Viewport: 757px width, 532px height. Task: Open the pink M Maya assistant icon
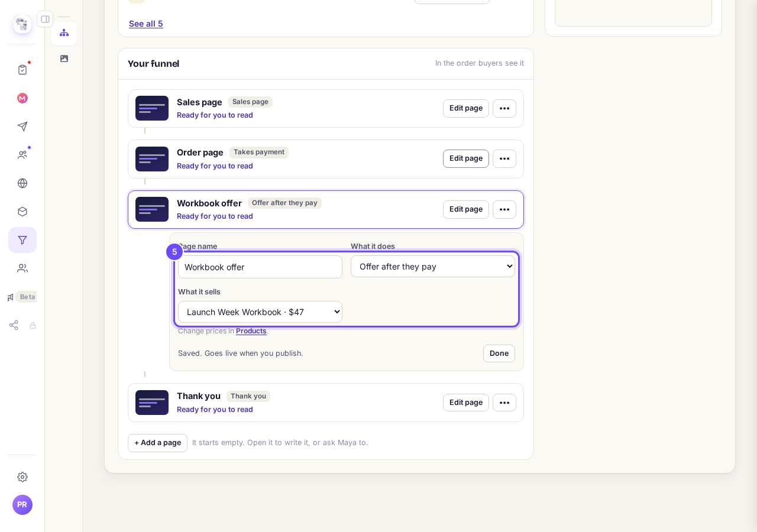point(22,98)
